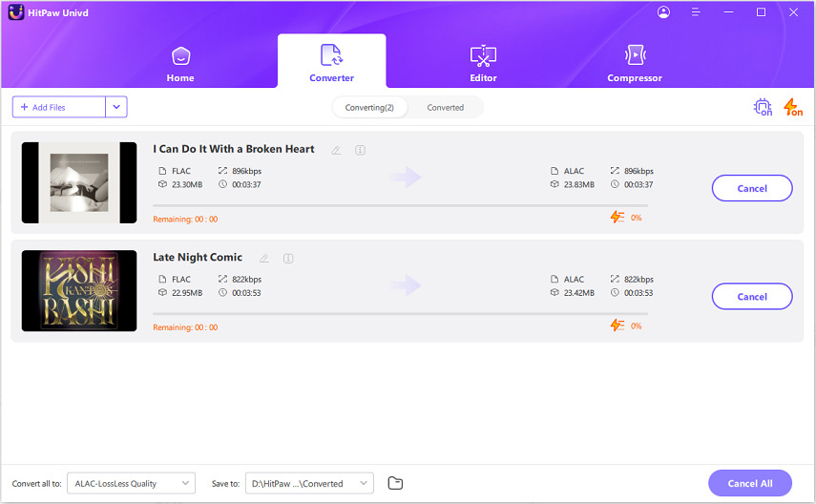This screenshot has width=816, height=504.
Task: Cancel Late Night Comic conversion
Action: pyautogui.click(x=752, y=296)
